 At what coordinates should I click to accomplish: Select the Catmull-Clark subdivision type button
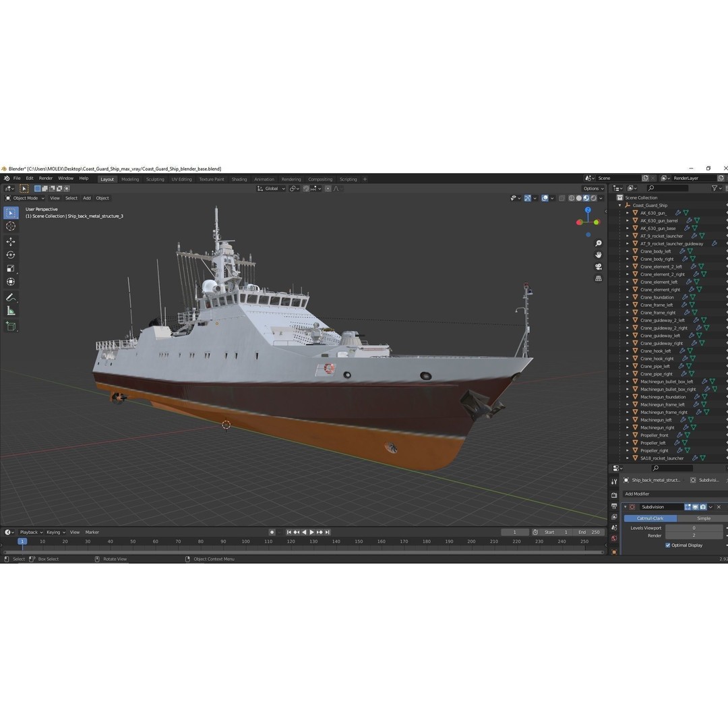tap(650, 518)
